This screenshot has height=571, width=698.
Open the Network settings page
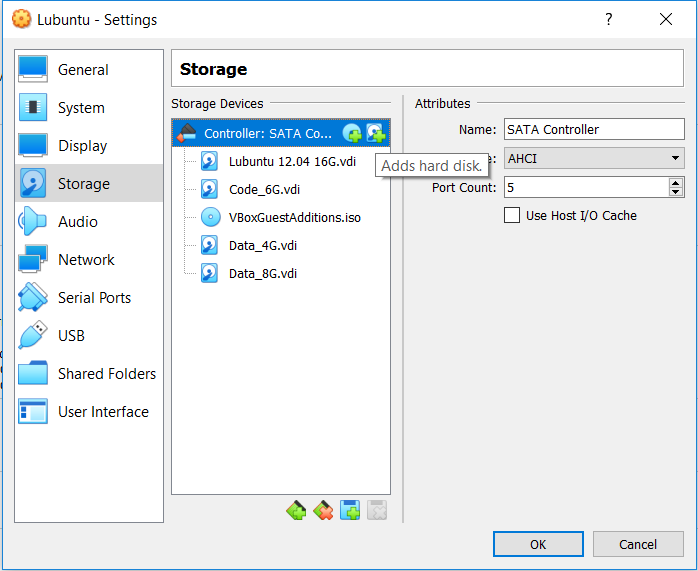point(89,259)
